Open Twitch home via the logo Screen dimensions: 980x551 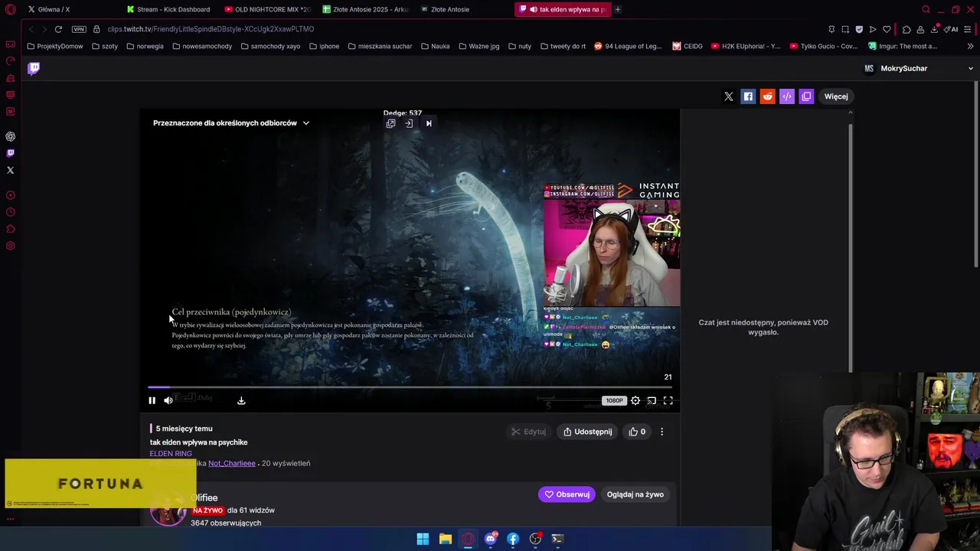[34, 68]
